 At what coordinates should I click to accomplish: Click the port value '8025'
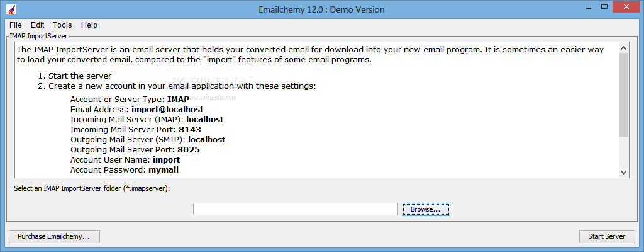click(x=189, y=149)
